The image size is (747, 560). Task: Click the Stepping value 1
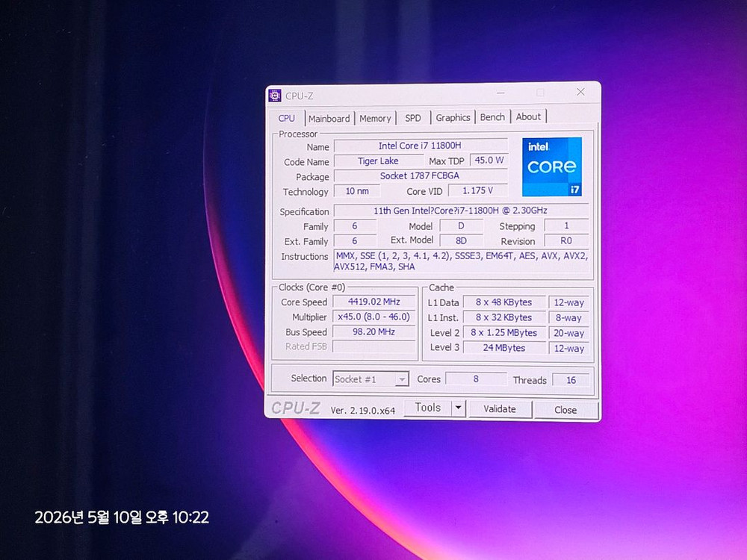pyautogui.click(x=566, y=225)
